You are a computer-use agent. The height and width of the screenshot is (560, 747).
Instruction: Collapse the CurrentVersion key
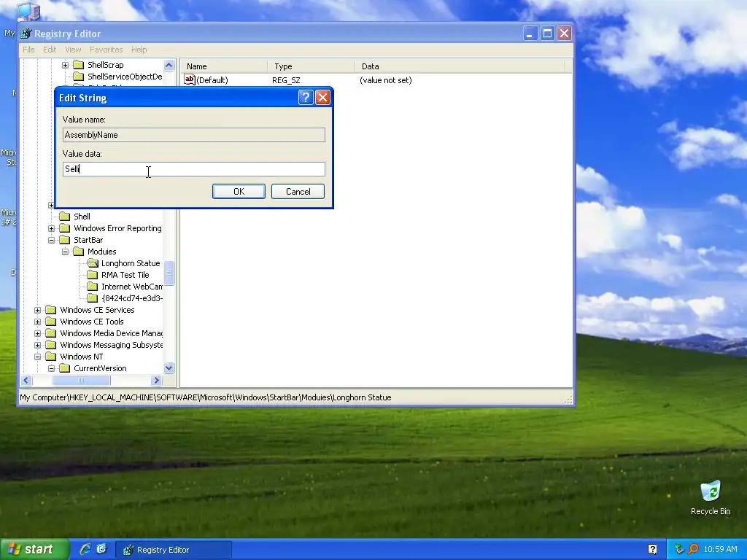pyautogui.click(x=52, y=368)
